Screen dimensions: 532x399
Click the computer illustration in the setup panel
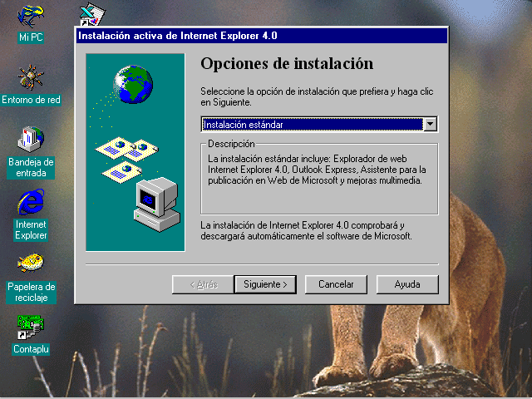(157, 204)
